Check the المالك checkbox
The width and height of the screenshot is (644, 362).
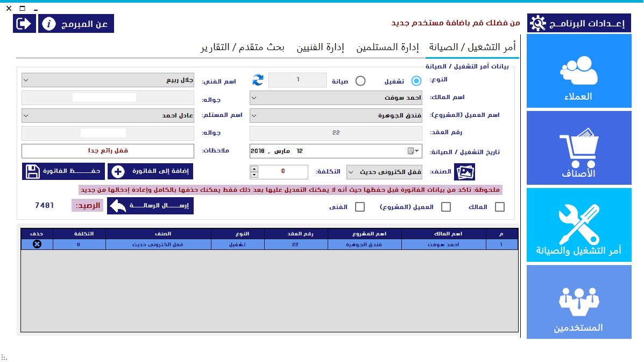(499, 206)
